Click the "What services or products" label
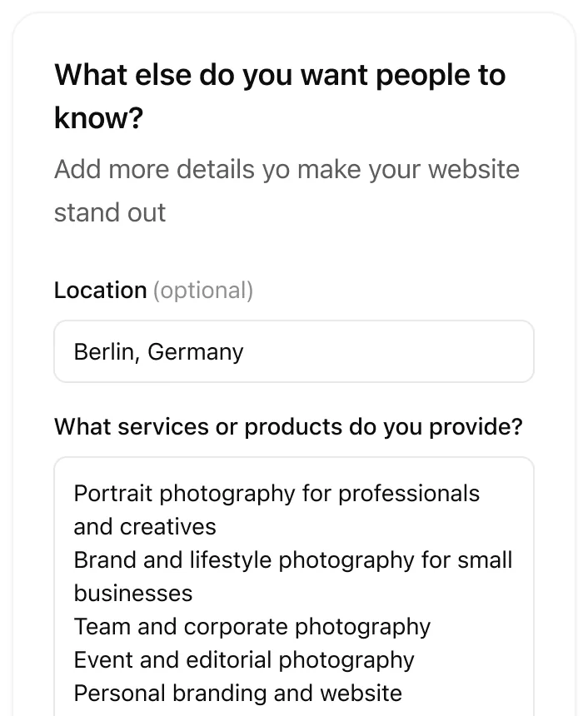The width and height of the screenshot is (588, 716). pyautogui.click(x=288, y=427)
